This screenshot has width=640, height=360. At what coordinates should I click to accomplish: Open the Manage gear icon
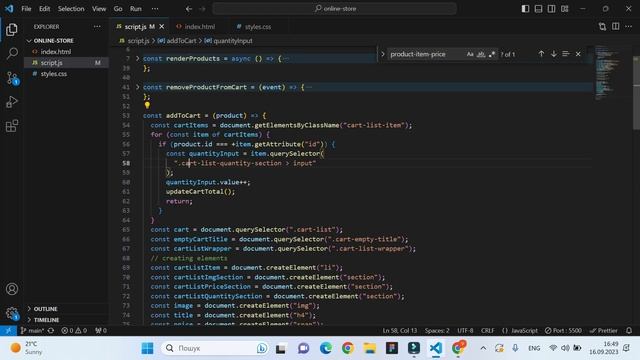click(x=12, y=313)
